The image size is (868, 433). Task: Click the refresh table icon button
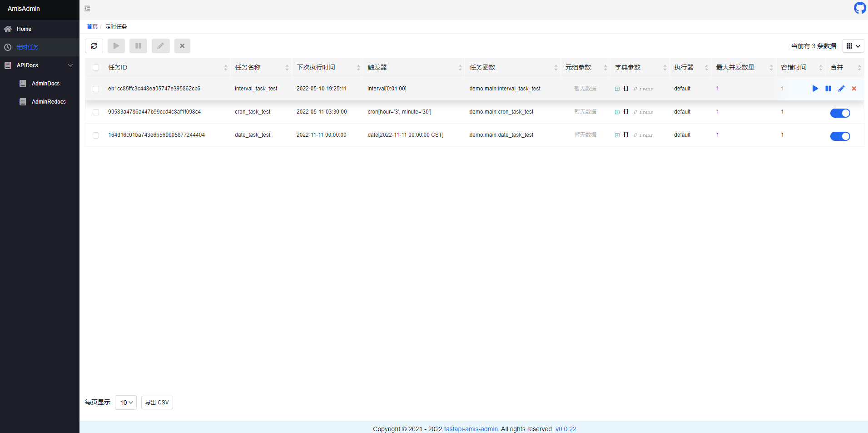[94, 46]
